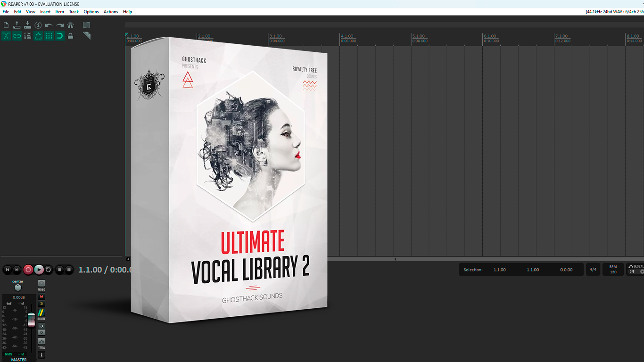Click the 4/4 time signature box
The image size is (644, 362).
point(593,270)
